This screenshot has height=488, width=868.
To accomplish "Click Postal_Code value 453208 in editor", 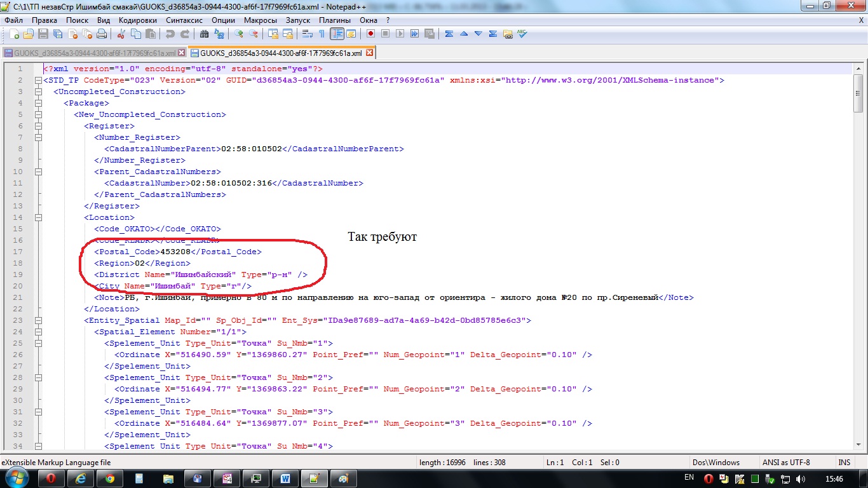I will coord(175,252).
